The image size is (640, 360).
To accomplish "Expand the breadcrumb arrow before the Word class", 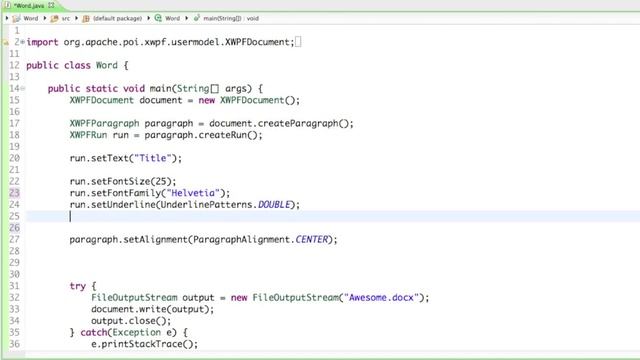I will [x=148, y=18].
